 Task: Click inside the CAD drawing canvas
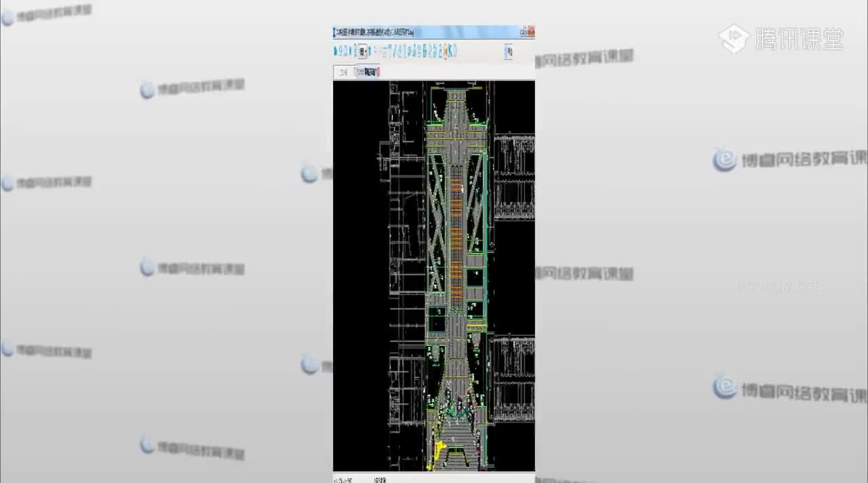434,276
